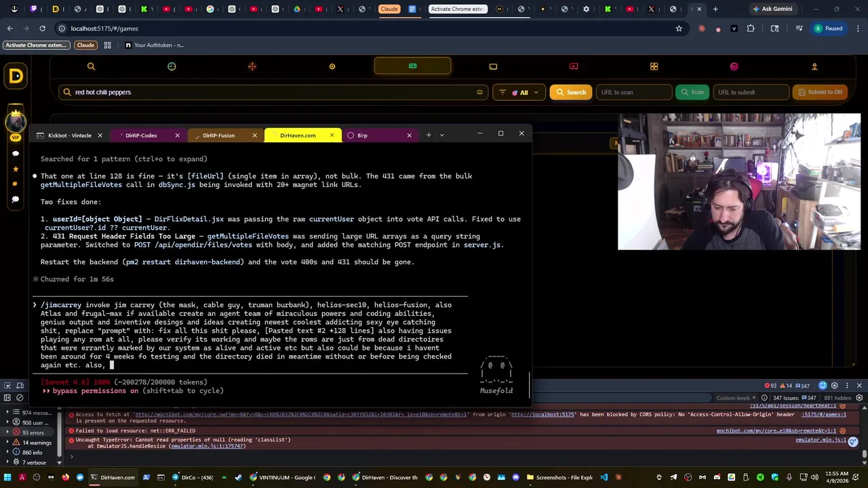Select the yellow target nav icon
Screen dimensions: 868x488
(x=332, y=66)
